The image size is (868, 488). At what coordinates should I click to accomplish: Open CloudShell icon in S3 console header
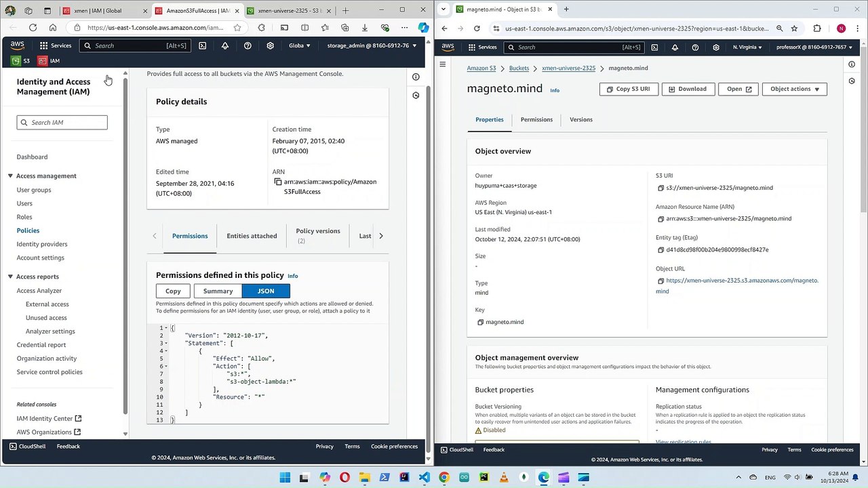point(654,47)
